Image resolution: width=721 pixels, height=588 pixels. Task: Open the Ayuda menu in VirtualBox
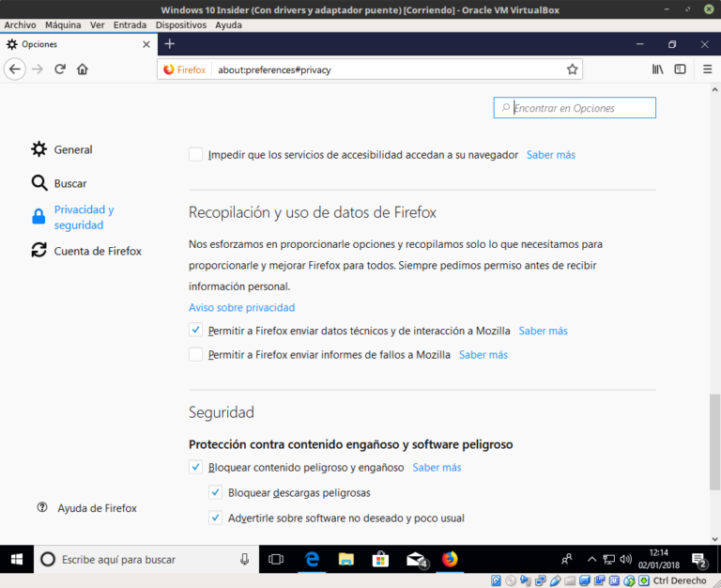(x=228, y=24)
